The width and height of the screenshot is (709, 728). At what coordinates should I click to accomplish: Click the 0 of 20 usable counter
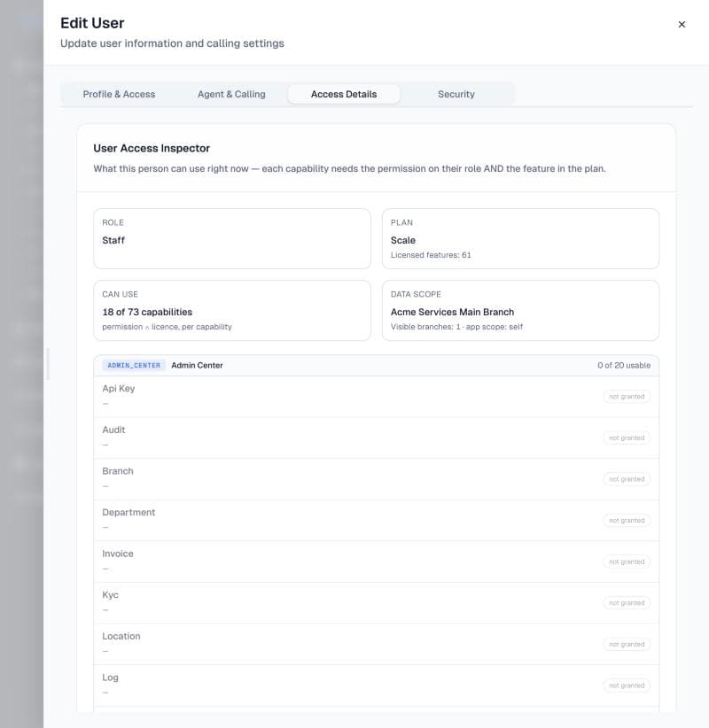pyautogui.click(x=624, y=366)
